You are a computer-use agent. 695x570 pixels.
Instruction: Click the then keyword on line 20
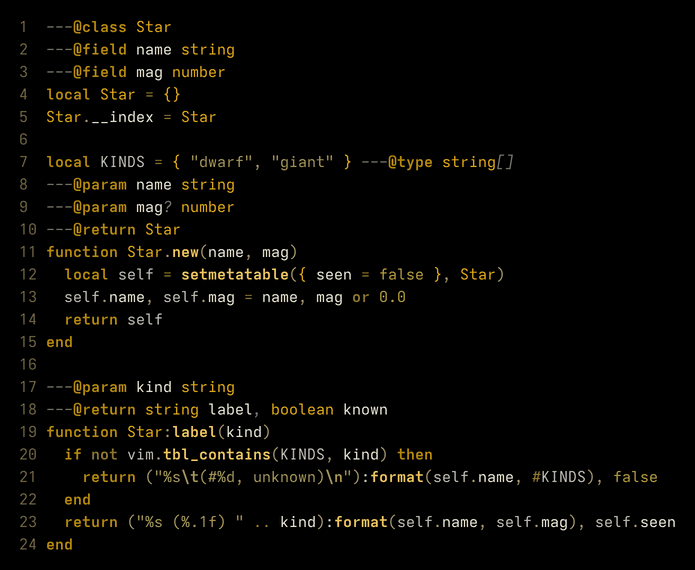[415, 455]
